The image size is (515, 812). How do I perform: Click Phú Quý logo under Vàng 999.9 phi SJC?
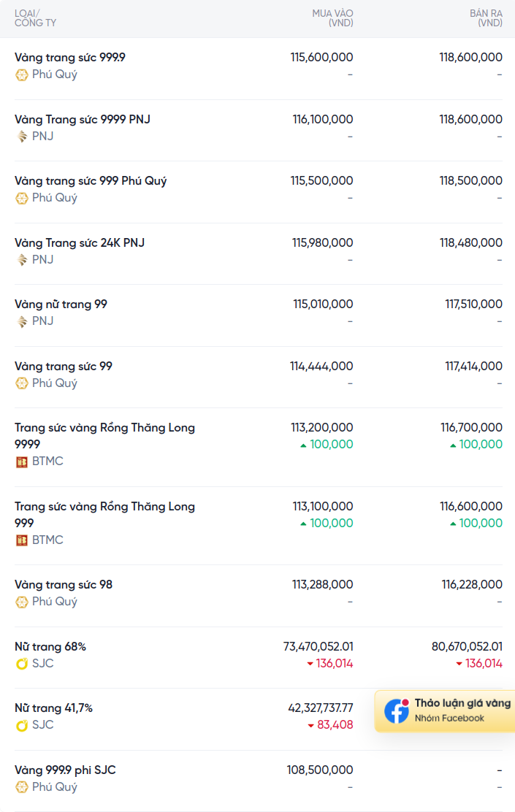click(22, 787)
